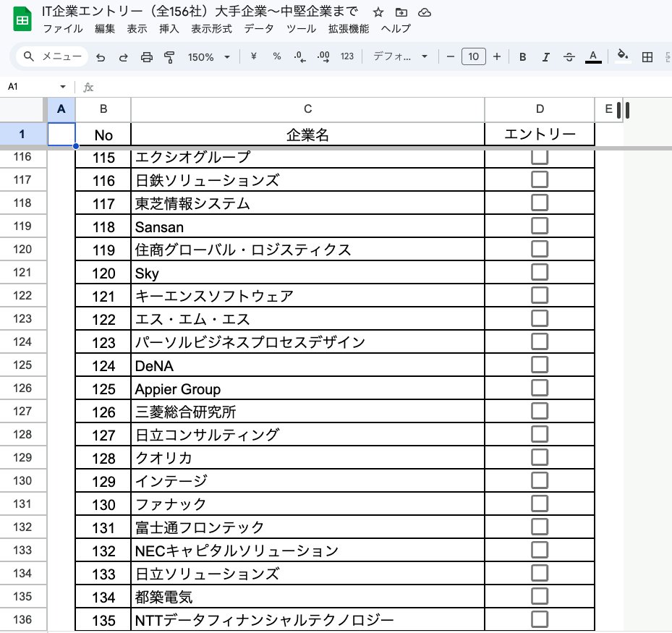Click the document title text
Image resolution: width=672 pixels, height=633 pixels.
200,12
